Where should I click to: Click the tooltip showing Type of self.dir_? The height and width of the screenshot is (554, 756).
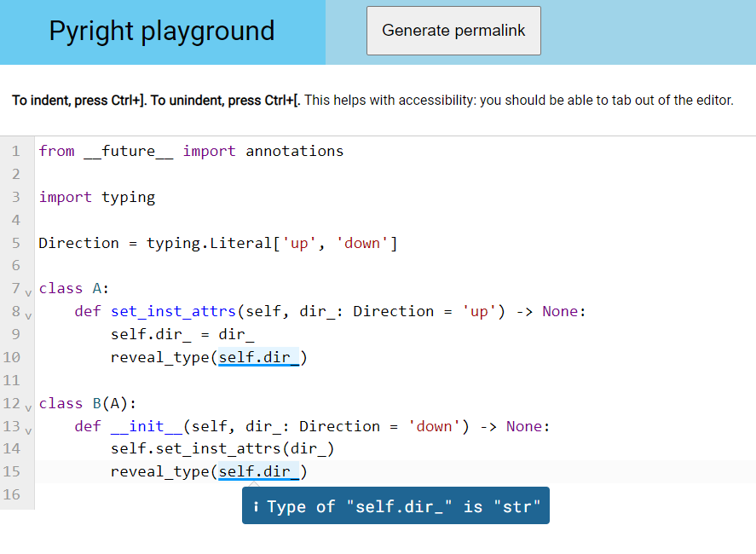tap(395, 505)
